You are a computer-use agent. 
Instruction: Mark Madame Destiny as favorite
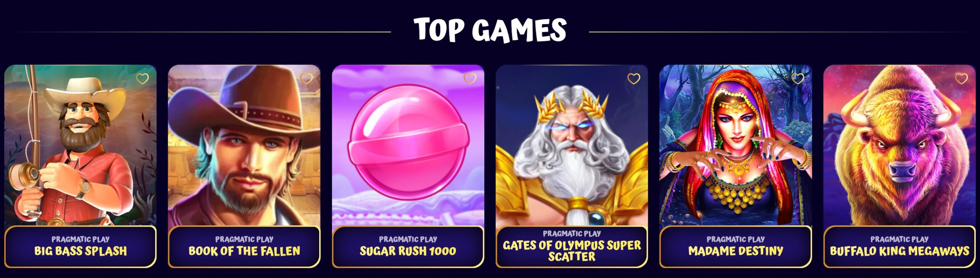(798, 79)
